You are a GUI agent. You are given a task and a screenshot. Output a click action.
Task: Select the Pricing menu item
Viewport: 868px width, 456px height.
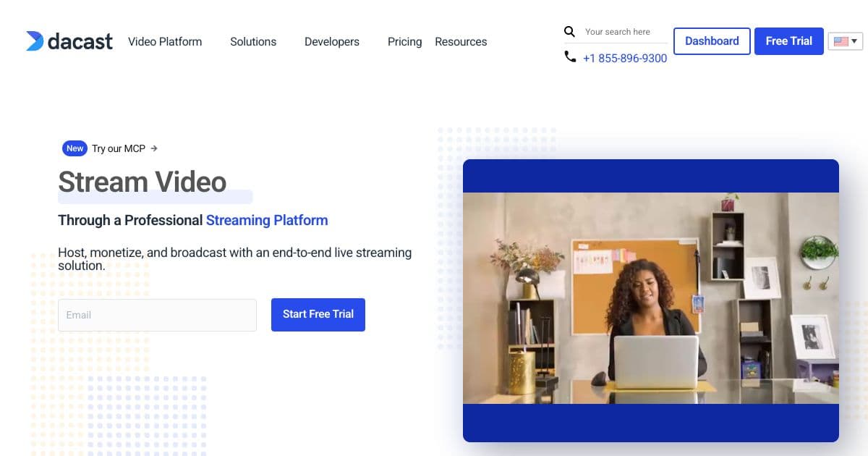pyautogui.click(x=404, y=42)
